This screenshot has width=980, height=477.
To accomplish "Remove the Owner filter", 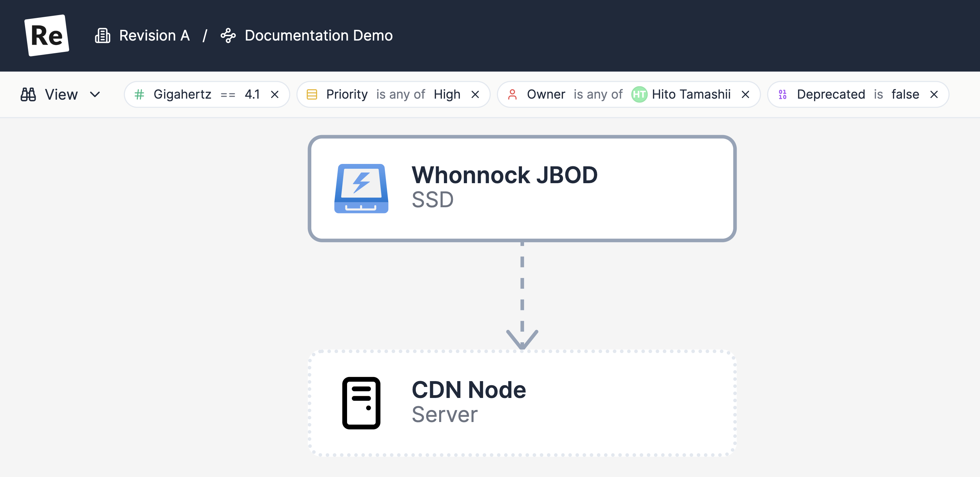I will point(745,95).
